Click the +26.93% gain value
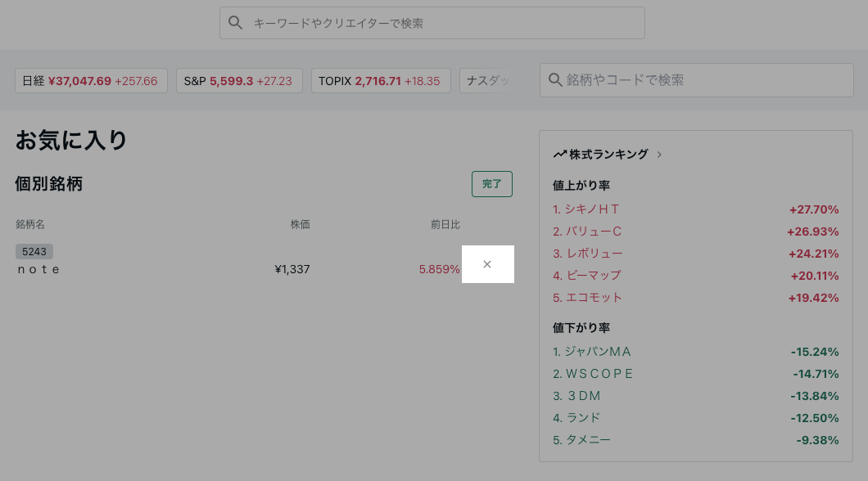This screenshot has width=868, height=481. (812, 232)
